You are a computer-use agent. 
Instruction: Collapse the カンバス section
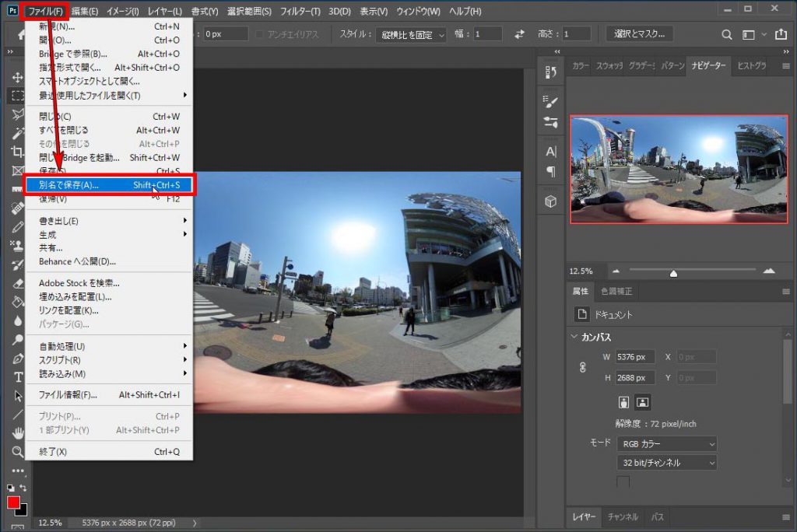(x=574, y=336)
